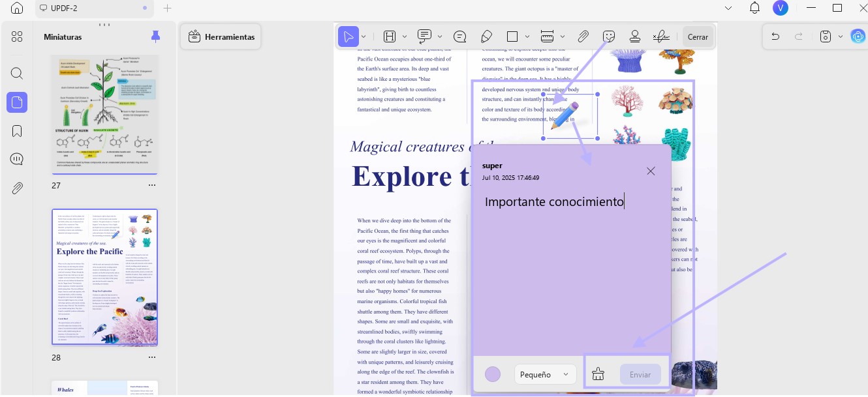868x397 pixels.
Task: Go to the home icon
Action: [x=17, y=8]
